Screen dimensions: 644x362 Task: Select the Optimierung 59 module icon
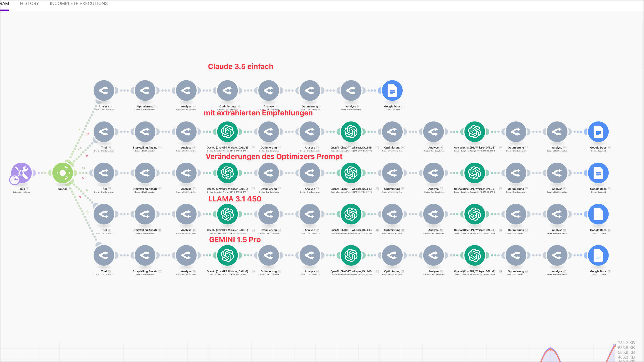269,255
